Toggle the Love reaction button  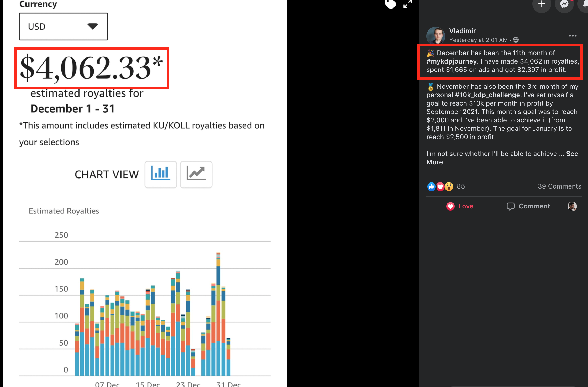(x=460, y=206)
